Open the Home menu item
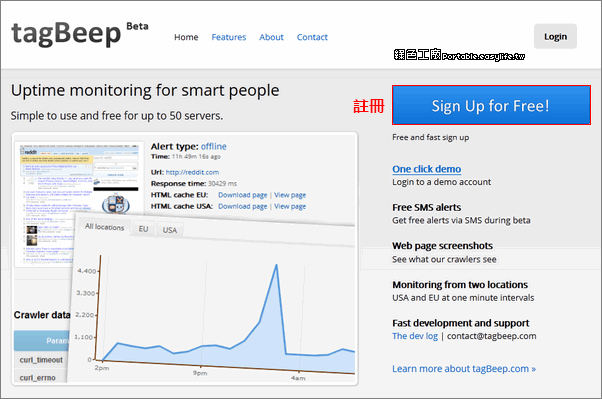Viewport: 602px width, 399px height. [x=186, y=37]
